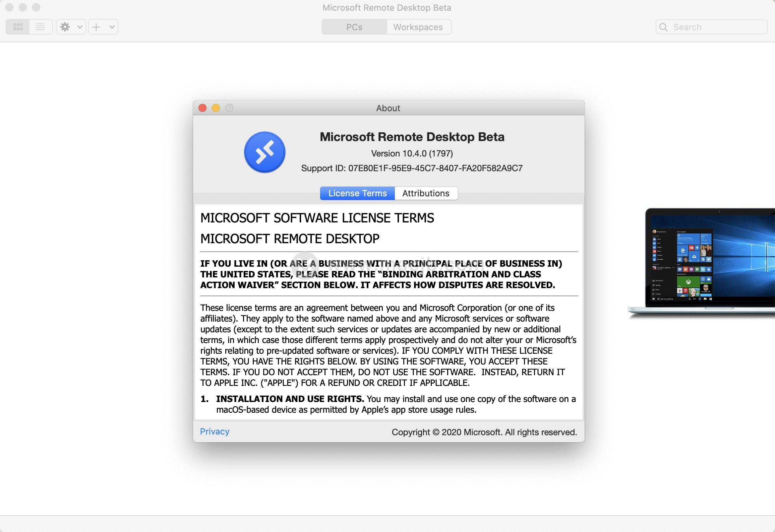The height and width of the screenshot is (532, 775).
Task: Click the Privacy link
Action: tap(215, 432)
